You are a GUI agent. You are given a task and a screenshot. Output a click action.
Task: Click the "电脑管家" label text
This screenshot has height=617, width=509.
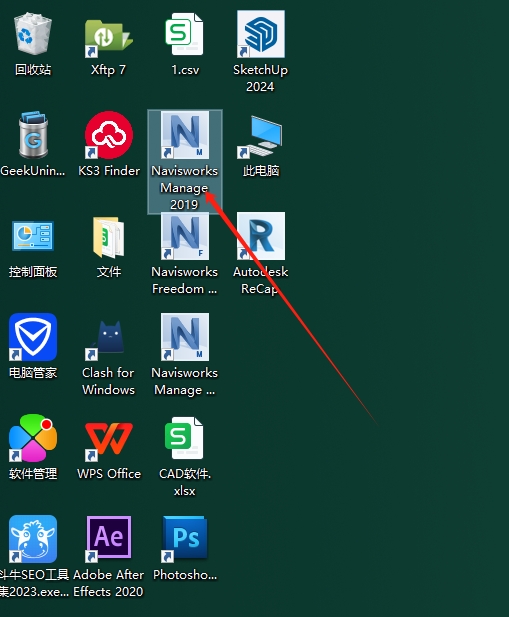(x=33, y=373)
